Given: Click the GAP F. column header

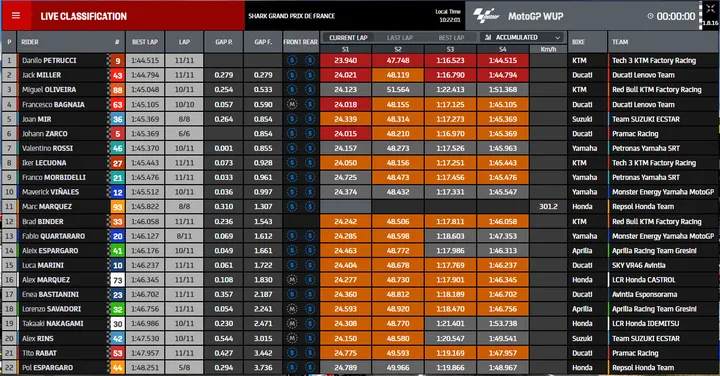Looking at the screenshot, I should click(263, 42).
